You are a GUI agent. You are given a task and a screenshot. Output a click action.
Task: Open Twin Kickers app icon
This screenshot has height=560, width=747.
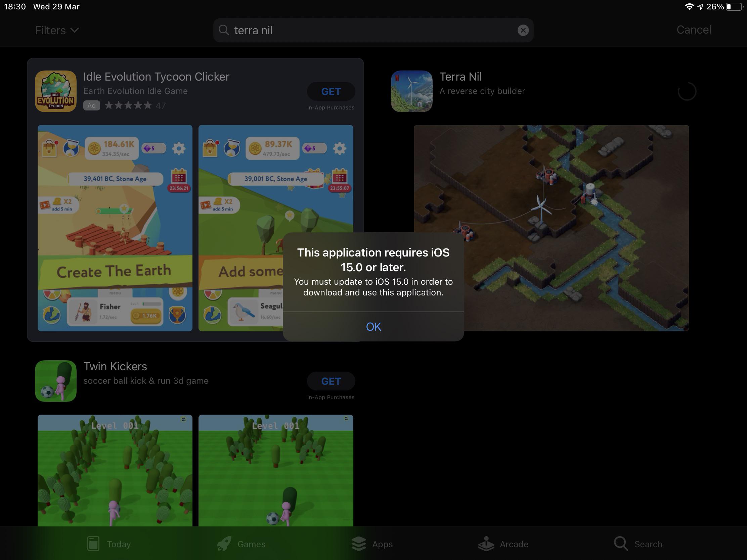pos(56,381)
